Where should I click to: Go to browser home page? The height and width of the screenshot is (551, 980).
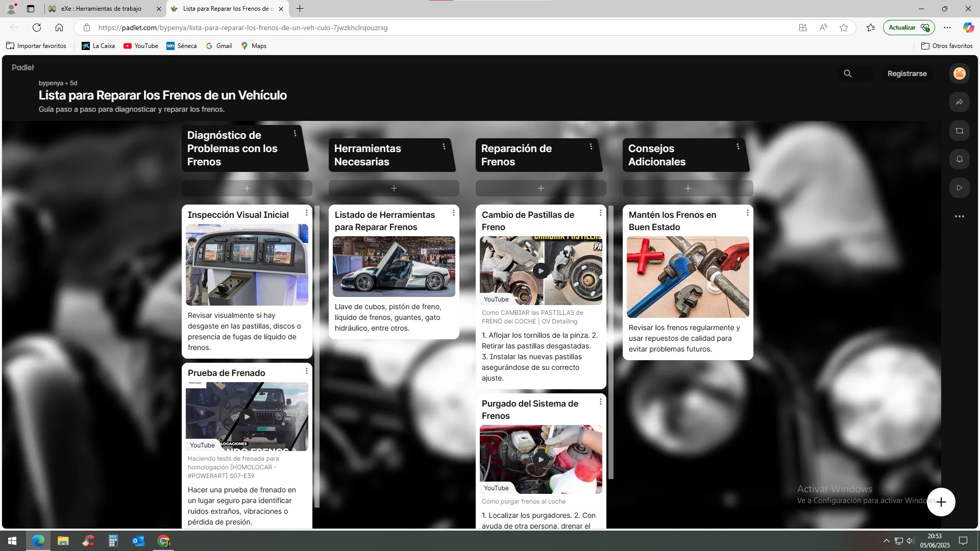59,28
